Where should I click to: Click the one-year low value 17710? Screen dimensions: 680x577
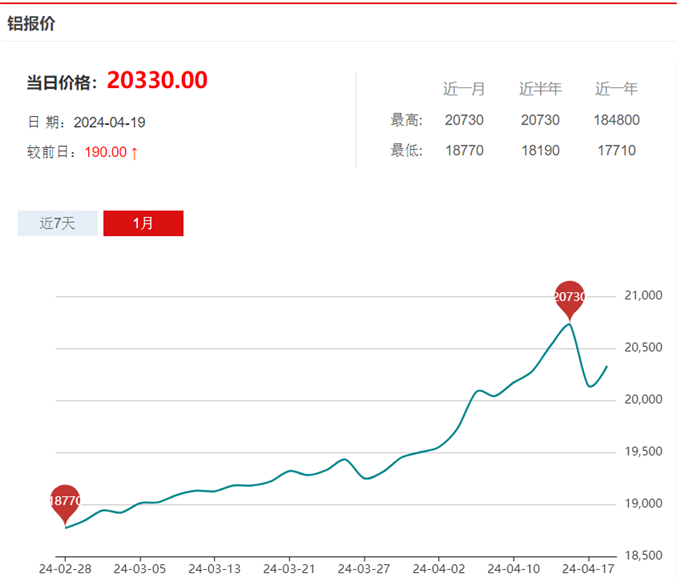(616, 151)
